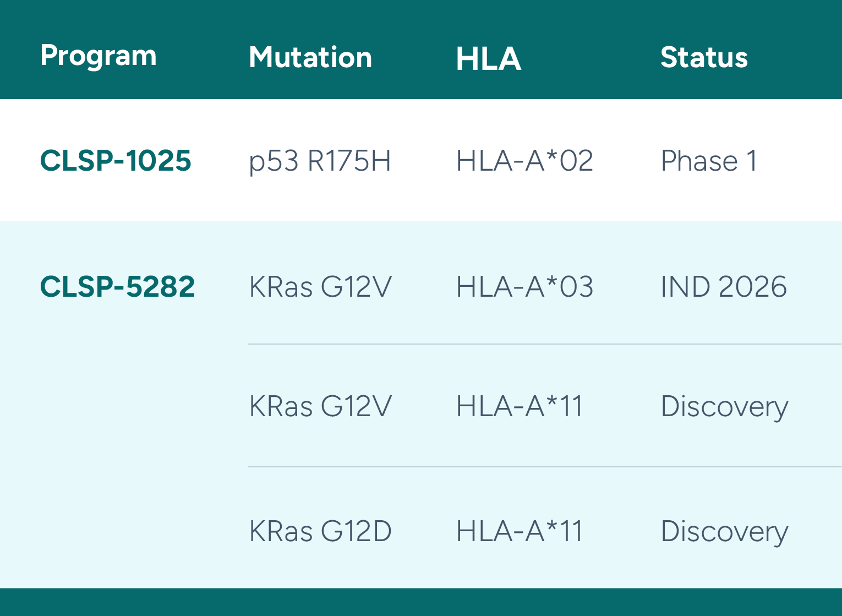Click the Status column header
Screen dimensions: 842x616
pos(704,57)
